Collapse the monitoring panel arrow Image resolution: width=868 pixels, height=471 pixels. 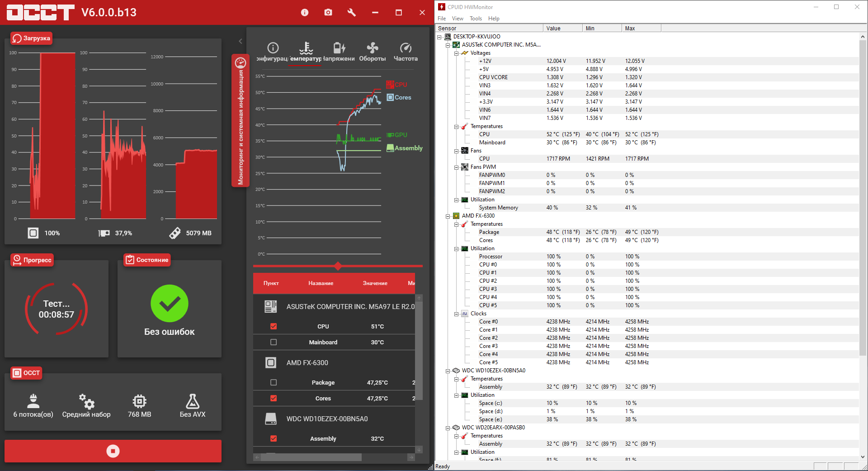pyautogui.click(x=241, y=41)
